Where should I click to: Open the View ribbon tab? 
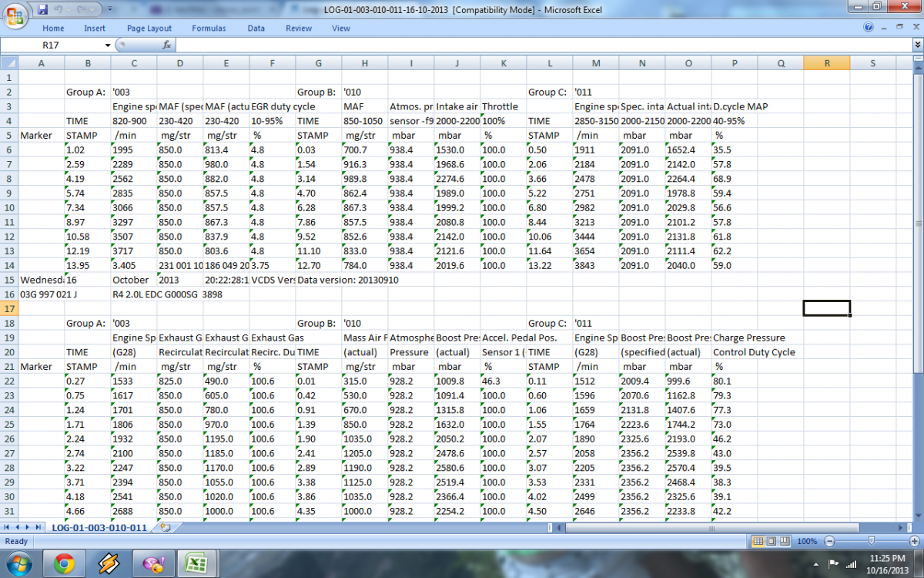tap(341, 29)
